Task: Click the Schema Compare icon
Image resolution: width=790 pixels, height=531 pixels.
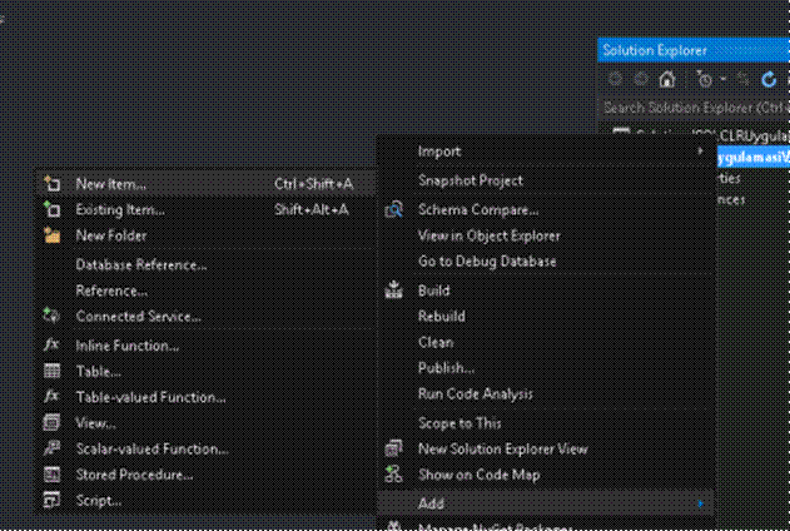Action: (393, 210)
